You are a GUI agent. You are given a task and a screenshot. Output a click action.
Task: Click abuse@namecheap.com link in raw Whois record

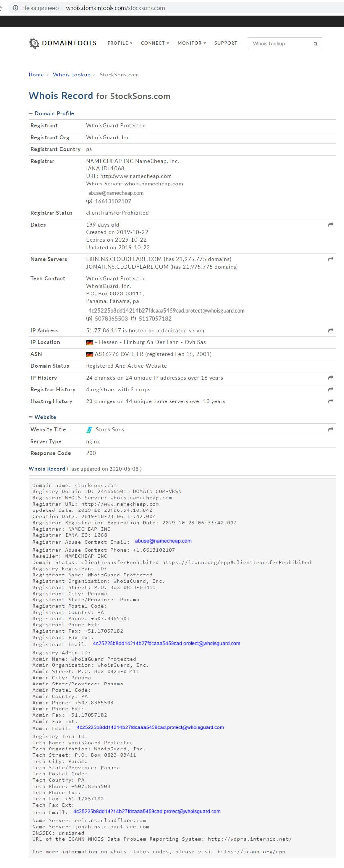pos(163,541)
